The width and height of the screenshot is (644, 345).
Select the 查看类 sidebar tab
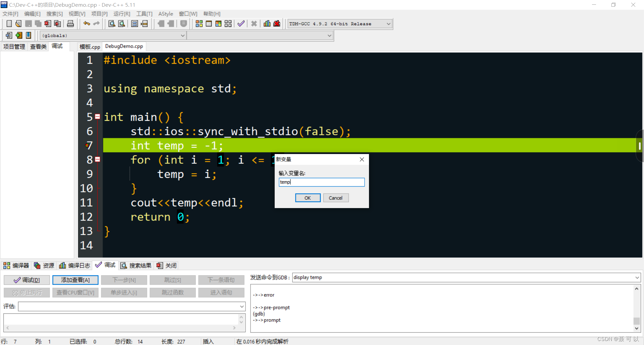tap(38, 47)
